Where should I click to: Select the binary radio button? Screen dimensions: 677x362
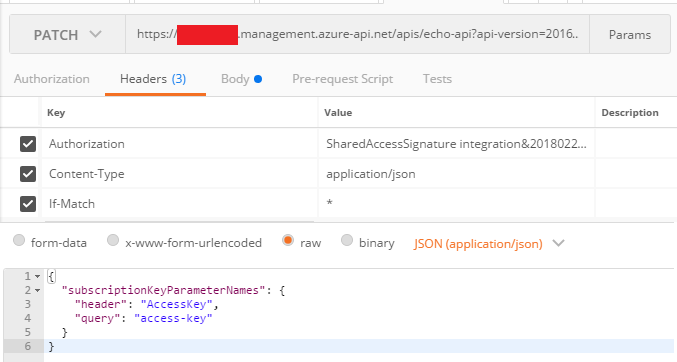click(347, 240)
